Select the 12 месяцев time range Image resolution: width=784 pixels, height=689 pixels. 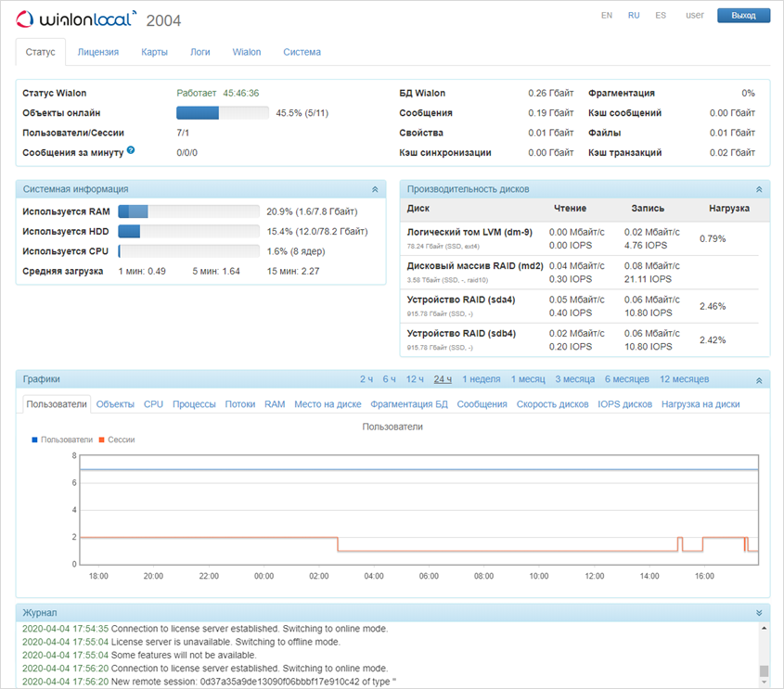(x=684, y=379)
